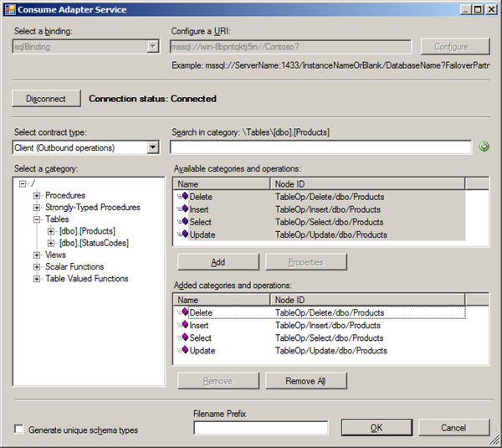
Task: Collapse the Tables tree node
Action: click(37, 219)
